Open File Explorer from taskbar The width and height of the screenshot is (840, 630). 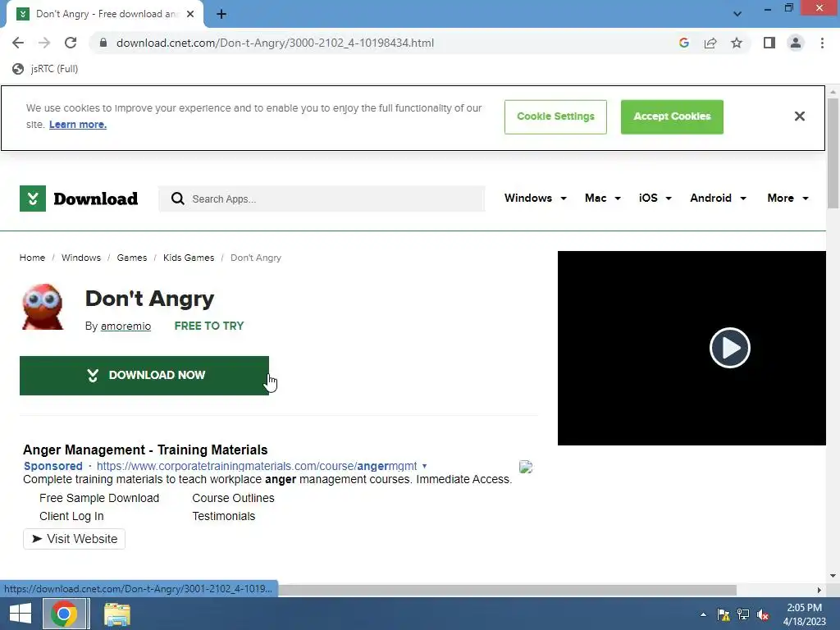tap(116, 614)
